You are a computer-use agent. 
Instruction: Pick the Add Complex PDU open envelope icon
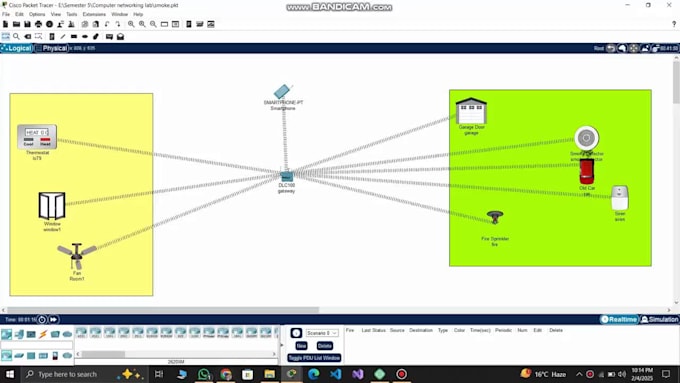[x=121, y=36]
